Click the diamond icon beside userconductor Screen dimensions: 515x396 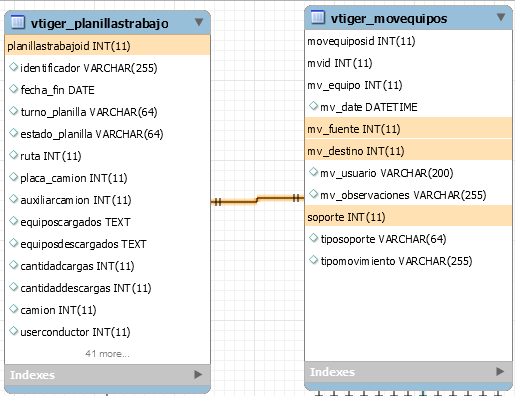(13, 331)
